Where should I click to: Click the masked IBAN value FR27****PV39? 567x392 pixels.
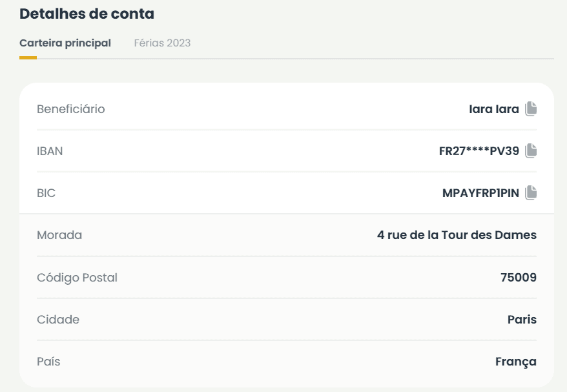coord(479,151)
